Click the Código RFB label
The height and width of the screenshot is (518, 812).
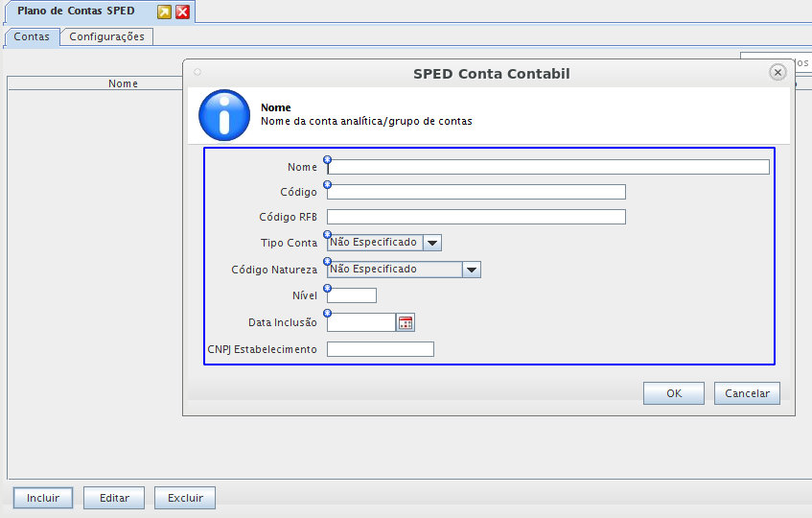tap(288, 217)
